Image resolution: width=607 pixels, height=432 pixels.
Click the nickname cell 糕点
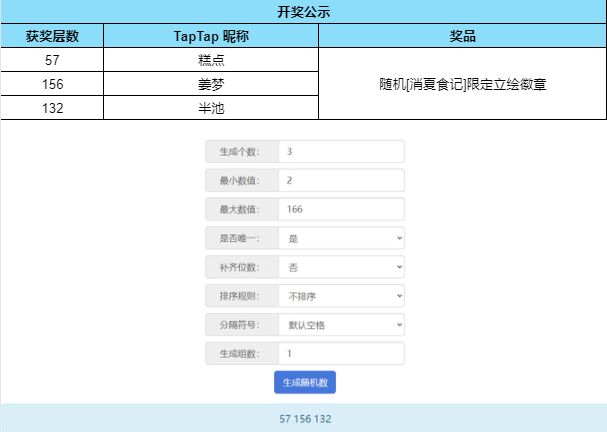[211, 60]
